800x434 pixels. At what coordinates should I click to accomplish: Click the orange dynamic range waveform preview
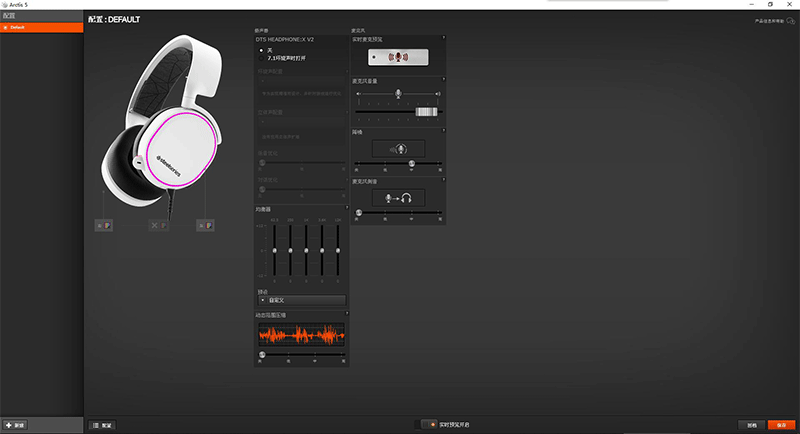pos(302,335)
